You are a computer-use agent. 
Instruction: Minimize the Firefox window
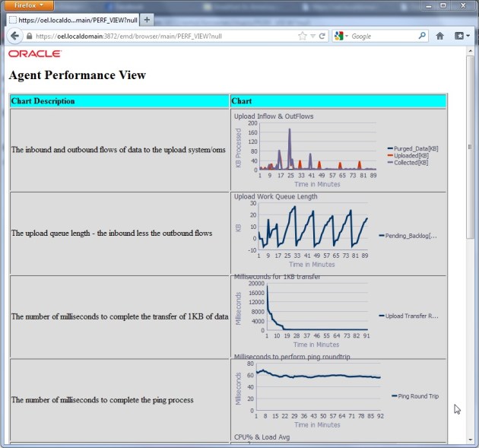(429, 5)
